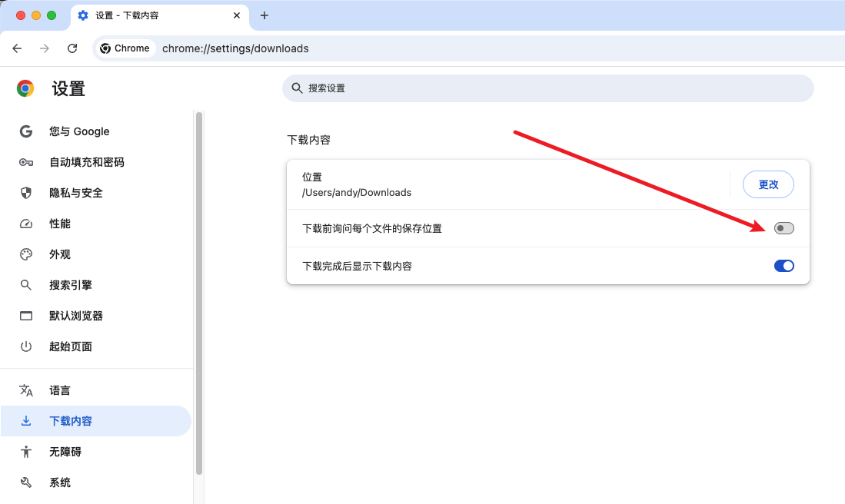The width and height of the screenshot is (845, 504).
Task: Click the Google G icon in sidebar
Action: [x=26, y=131]
